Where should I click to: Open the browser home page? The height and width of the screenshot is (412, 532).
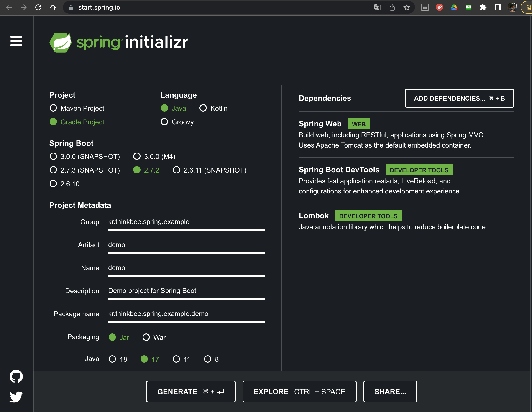pyautogui.click(x=53, y=8)
